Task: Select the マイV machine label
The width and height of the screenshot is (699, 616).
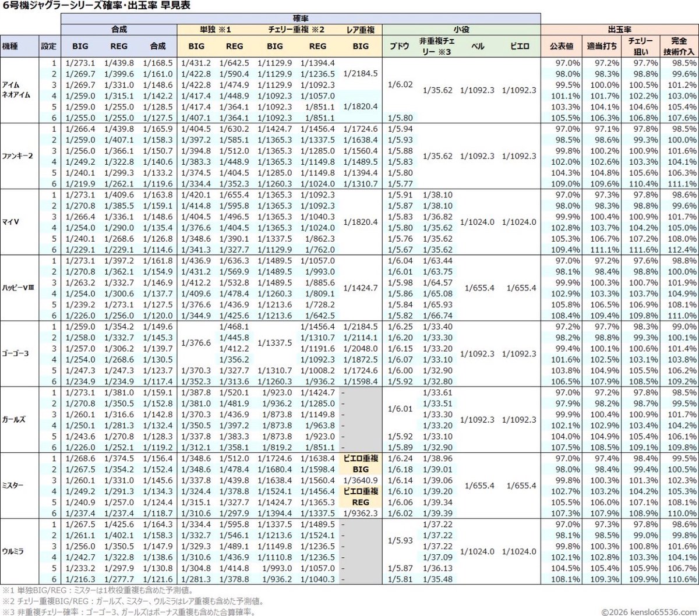Action: pyautogui.click(x=11, y=222)
